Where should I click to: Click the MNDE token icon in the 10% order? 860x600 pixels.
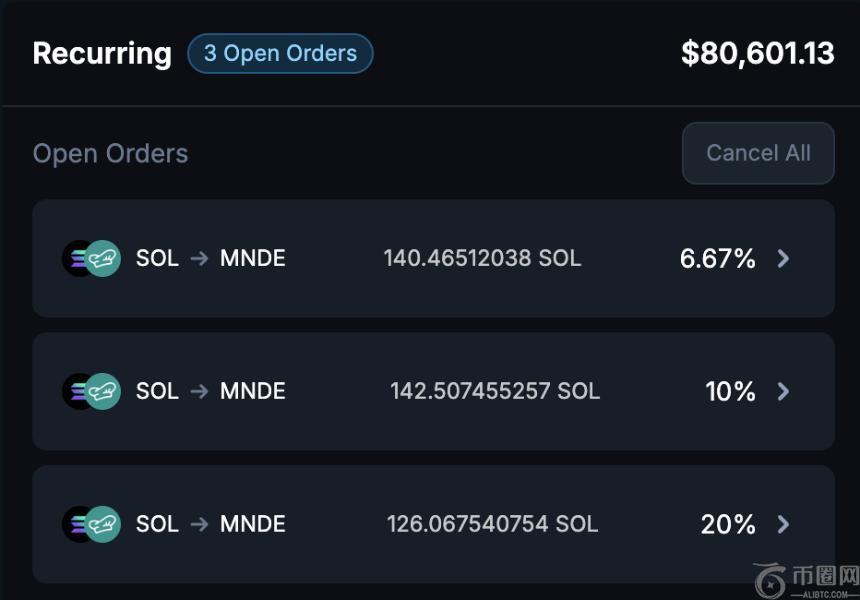point(103,391)
